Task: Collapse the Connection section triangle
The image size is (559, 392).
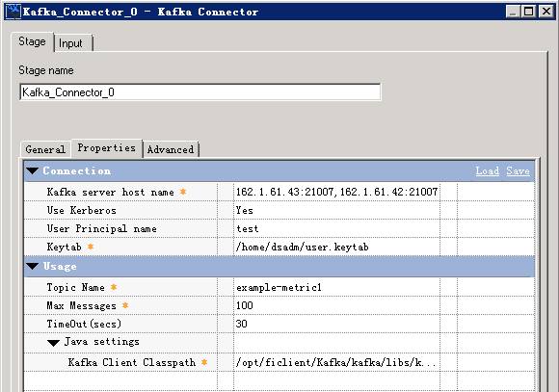Action: 33,171
